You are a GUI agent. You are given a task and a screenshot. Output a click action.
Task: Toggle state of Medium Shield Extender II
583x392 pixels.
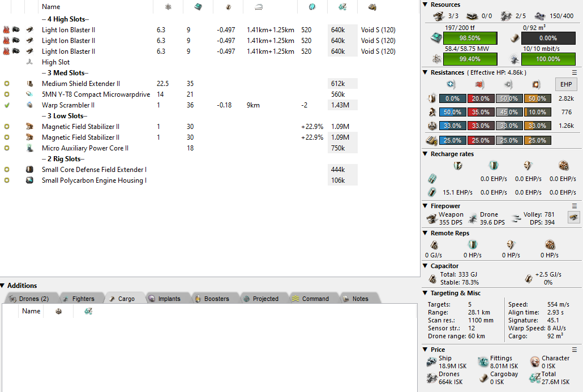pos(7,84)
